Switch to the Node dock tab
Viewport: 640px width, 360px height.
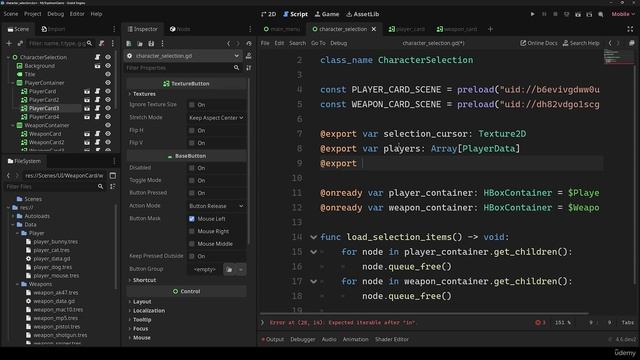coord(180,29)
